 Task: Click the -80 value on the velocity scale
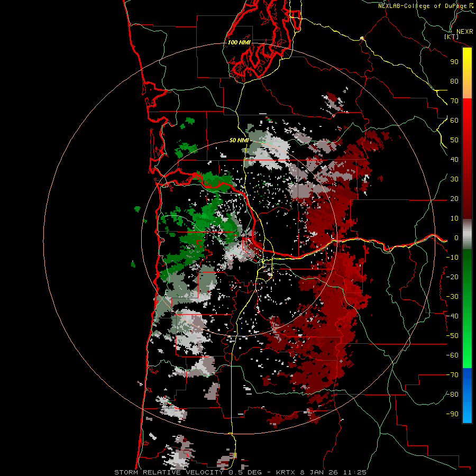tap(452, 395)
